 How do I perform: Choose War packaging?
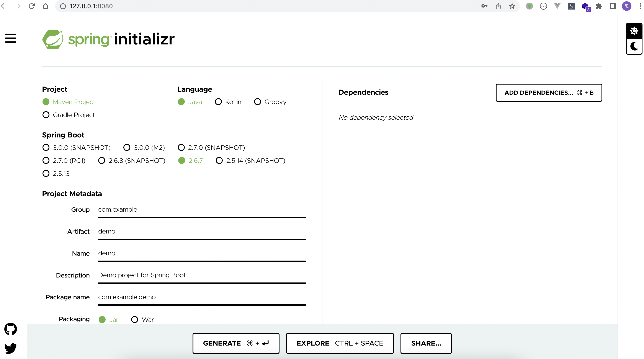click(x=142, y=320)
